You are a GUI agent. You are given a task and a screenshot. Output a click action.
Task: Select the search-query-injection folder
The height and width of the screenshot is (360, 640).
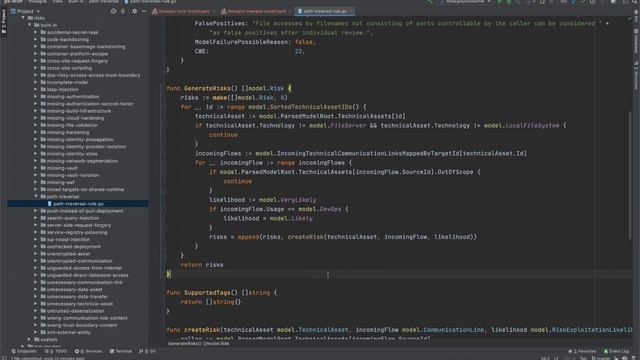[73, 218]
